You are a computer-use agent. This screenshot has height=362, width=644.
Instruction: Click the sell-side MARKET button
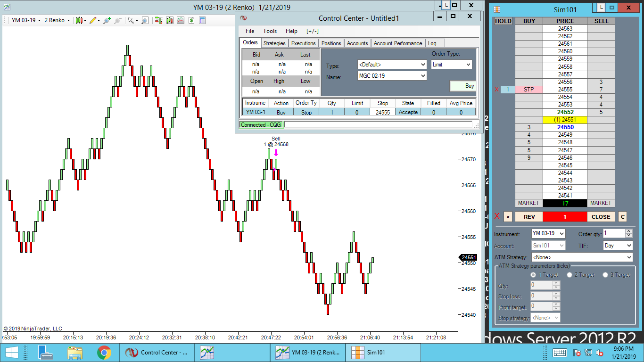[x=601, y=203]
